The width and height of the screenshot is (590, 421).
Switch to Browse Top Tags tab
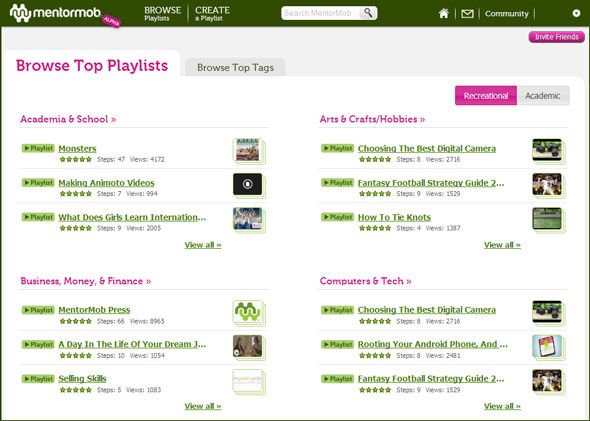click(235, 67)
